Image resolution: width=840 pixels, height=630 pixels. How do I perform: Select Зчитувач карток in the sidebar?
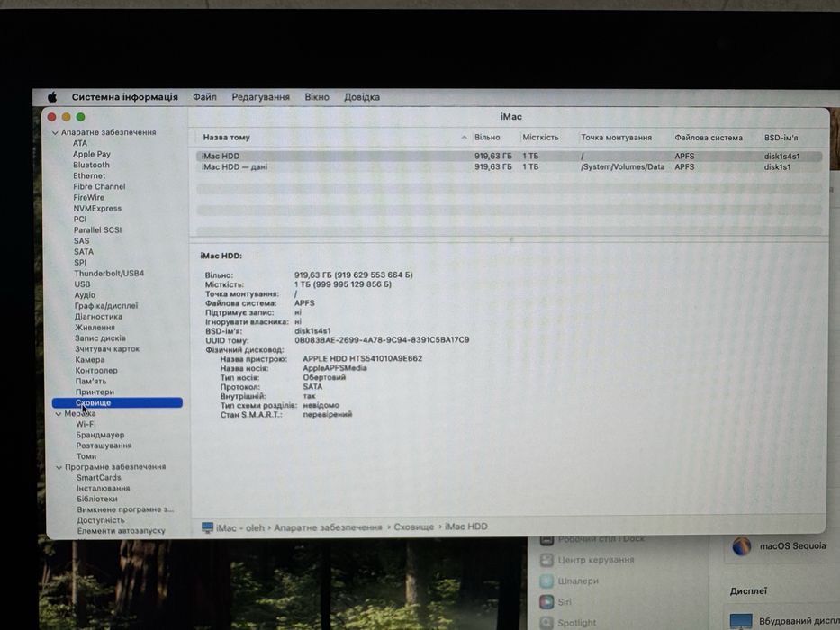[107, 349]
